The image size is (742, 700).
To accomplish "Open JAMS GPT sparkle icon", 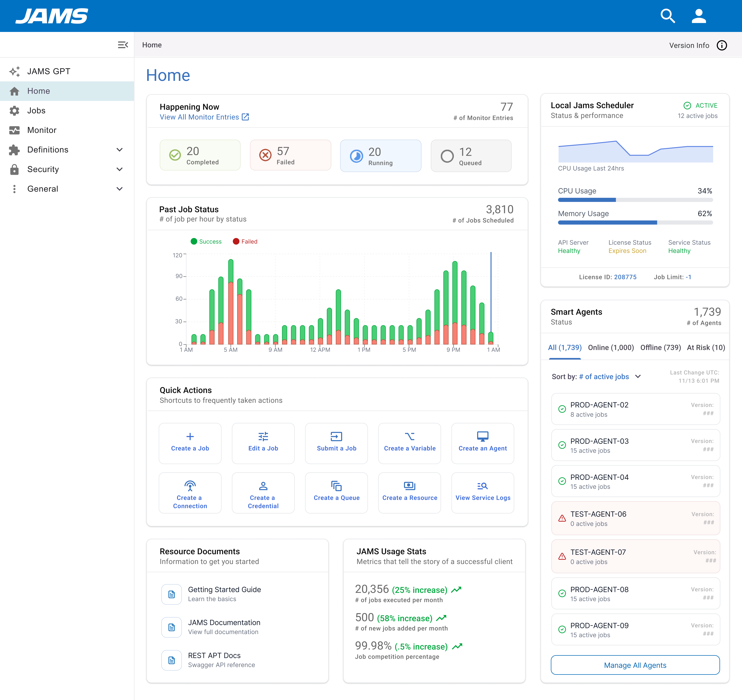I will [15, 71].
